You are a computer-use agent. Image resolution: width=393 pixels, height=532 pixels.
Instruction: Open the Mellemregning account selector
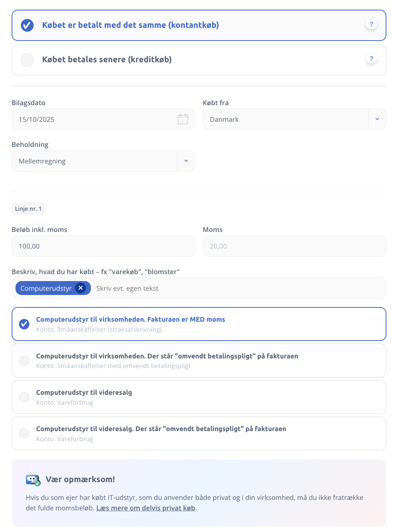click(94, 161)
